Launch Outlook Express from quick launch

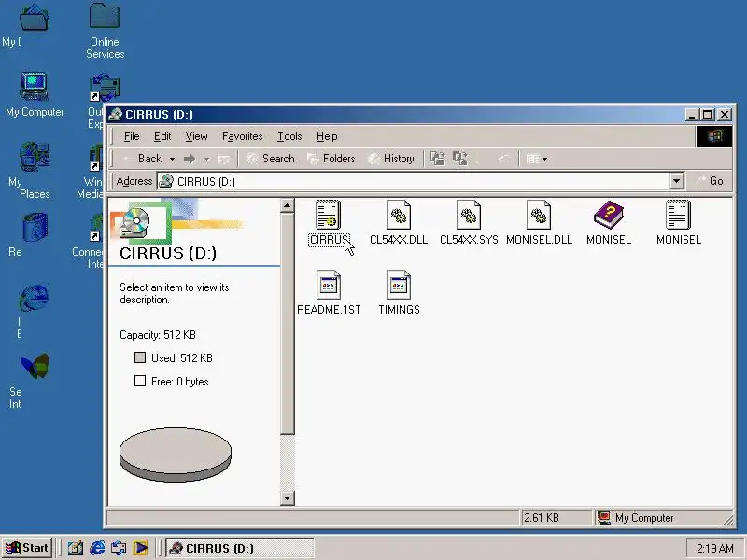pyautogui.click(x=119, y=548)
